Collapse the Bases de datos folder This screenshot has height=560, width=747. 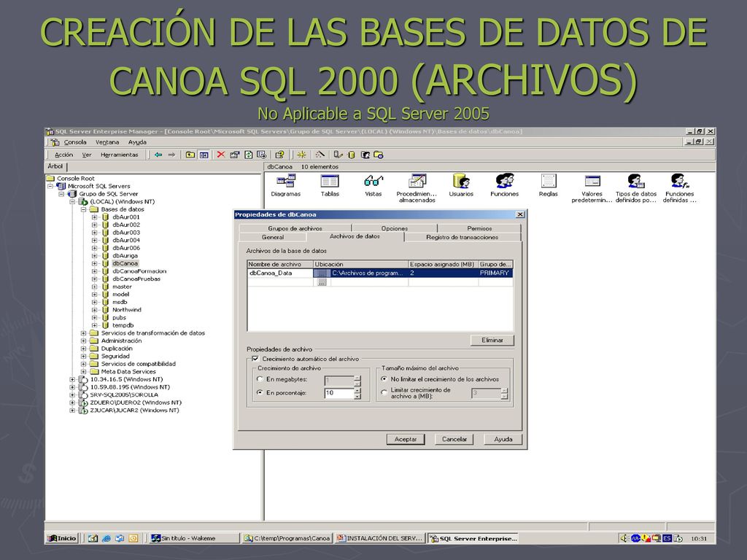click(83, 209)
